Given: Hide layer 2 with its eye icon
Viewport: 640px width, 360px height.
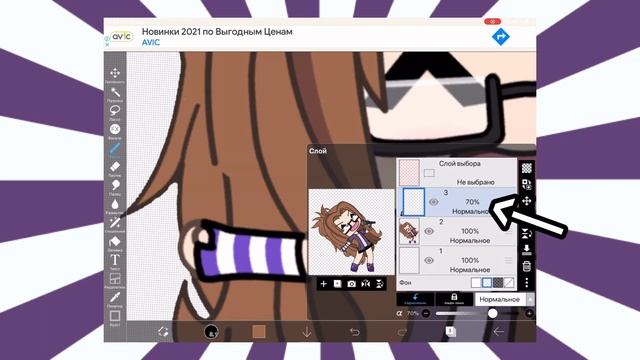Looking at the screenshot, I should click(x=429, y=231).
